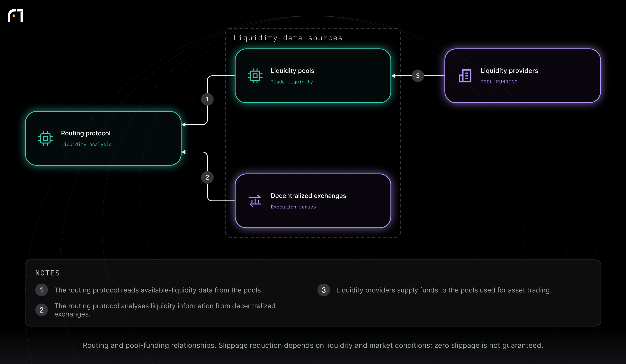The image size is (626, 364).
Task: Click the logo icon in the top-left corner
Action: click(x=15, y=16)
